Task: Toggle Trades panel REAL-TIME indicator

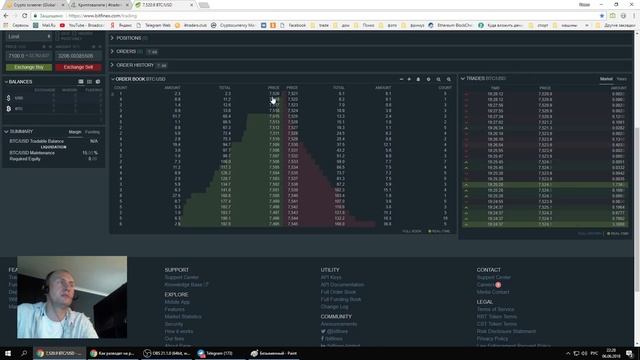Action: tap(618, 234)
